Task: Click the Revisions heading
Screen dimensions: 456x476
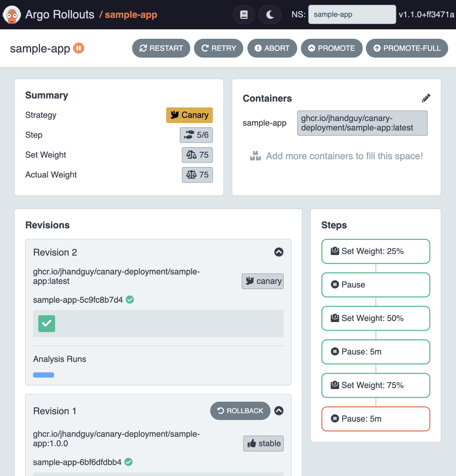Action: 48,225
